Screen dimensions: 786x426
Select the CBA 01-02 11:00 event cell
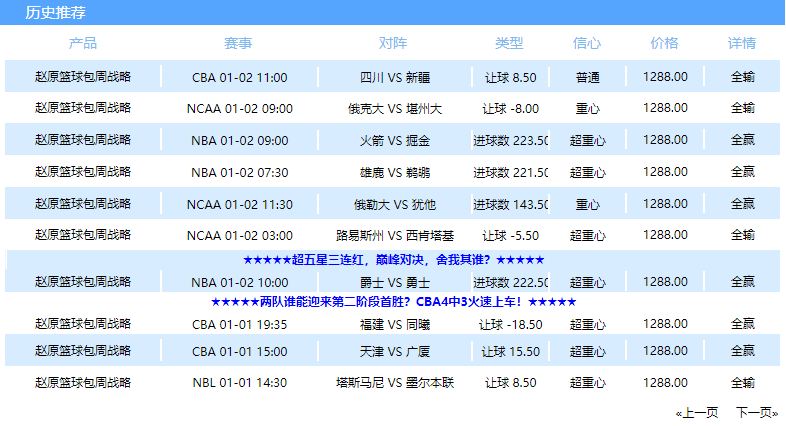(240, 77)
